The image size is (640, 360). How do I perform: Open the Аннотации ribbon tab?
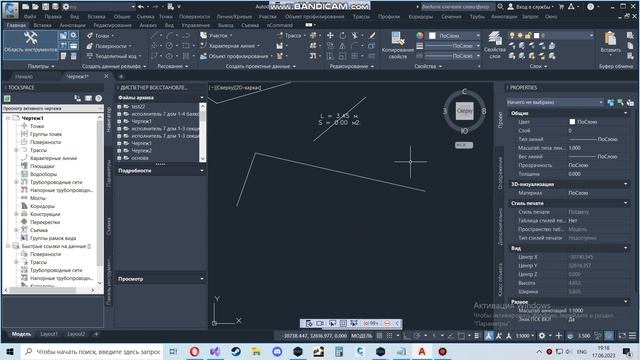(x=73, y=25)
